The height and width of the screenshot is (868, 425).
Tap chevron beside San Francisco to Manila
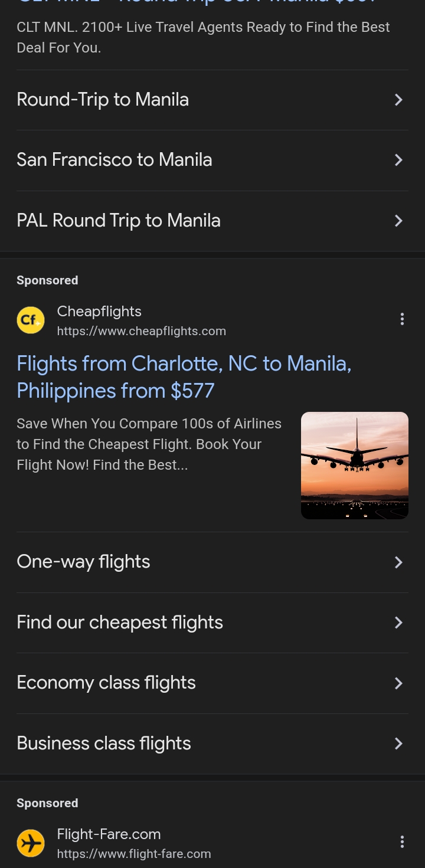(x=398, y=160)
